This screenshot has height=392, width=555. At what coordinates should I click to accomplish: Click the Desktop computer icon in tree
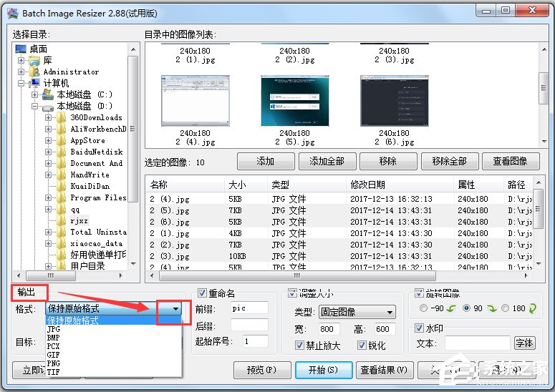pyautogui.click(x=21, y=49)
